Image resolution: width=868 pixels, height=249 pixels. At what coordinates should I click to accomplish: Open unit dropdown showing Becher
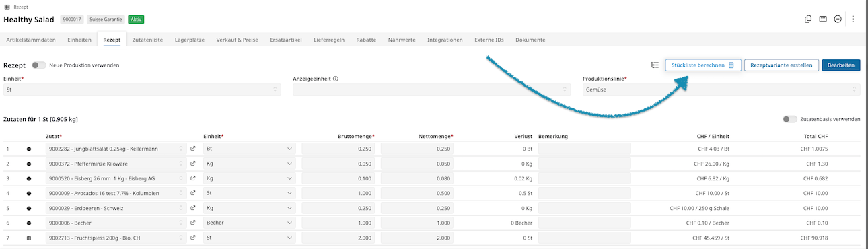250,223
